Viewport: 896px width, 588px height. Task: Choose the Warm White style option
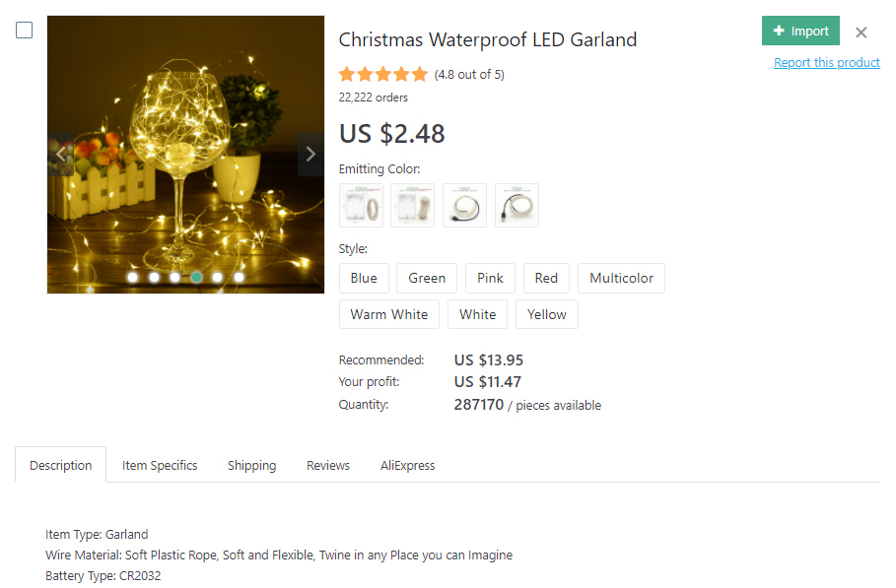coord(389,315)
